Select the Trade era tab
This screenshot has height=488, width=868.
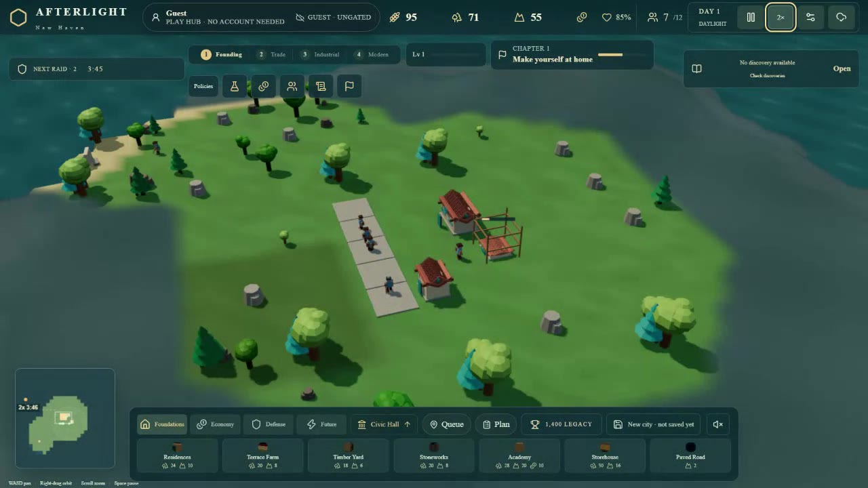pyautogui.click(x=271, y=54)
